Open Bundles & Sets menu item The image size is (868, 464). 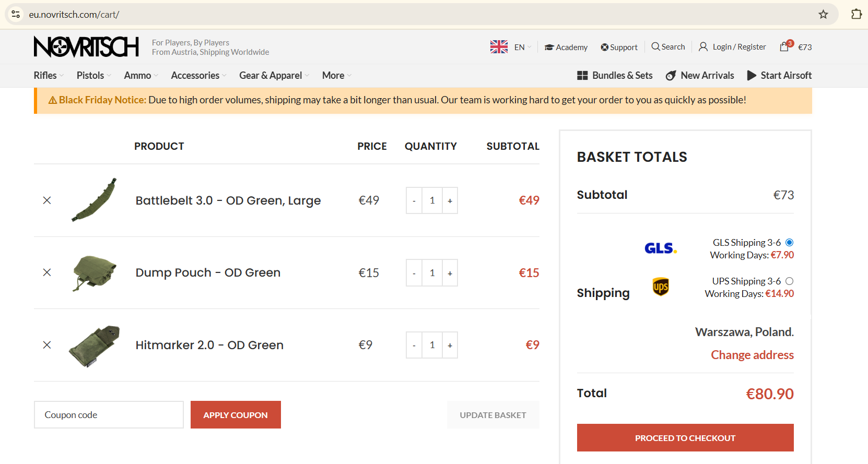(x=615, y=75)
